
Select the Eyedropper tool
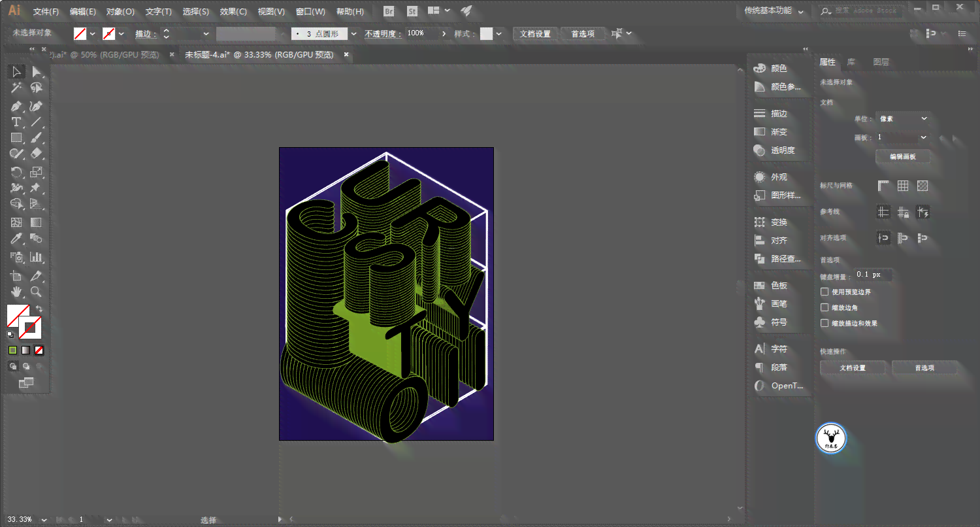point(17,239)
